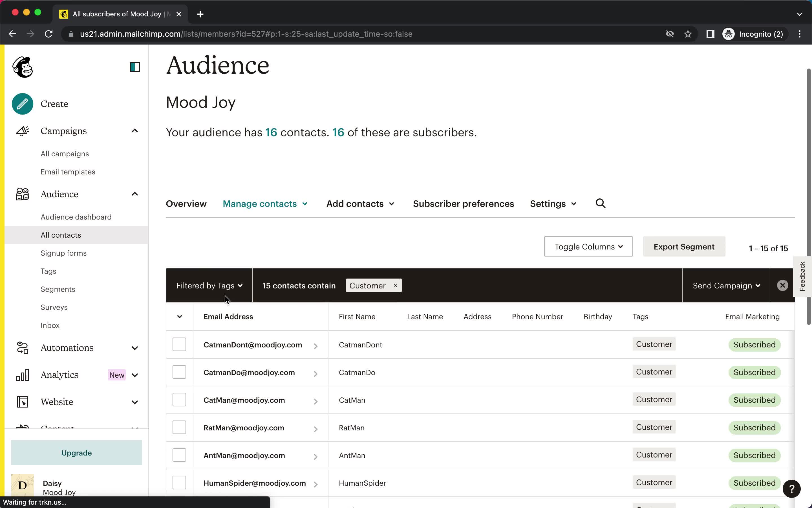Viewport: 812px width, 508px height.
Task: Open the Feedback side tab
Action: pos(802,276)
